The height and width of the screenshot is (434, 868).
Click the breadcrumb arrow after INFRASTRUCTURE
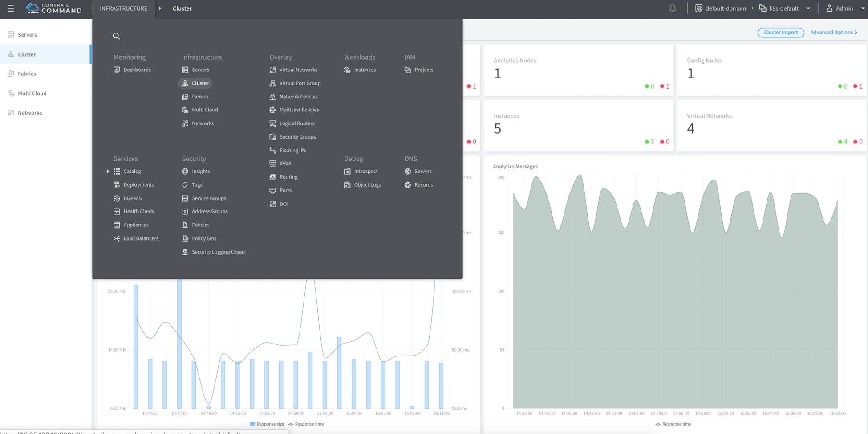click(x=160, y=8)
